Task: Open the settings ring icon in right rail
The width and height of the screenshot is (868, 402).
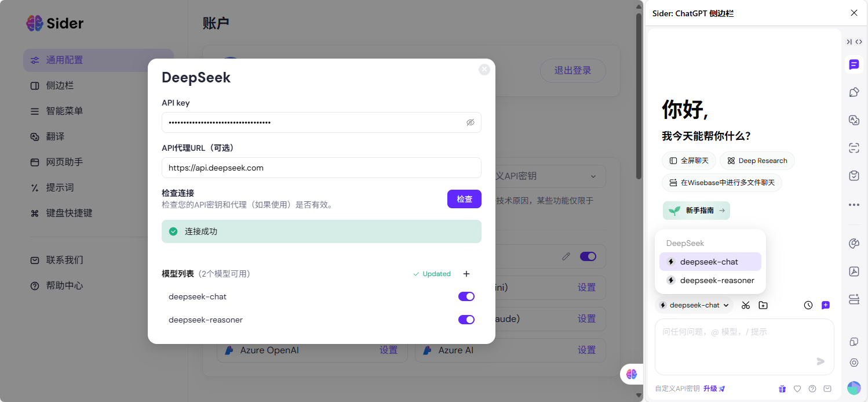Action: point(854,363)
